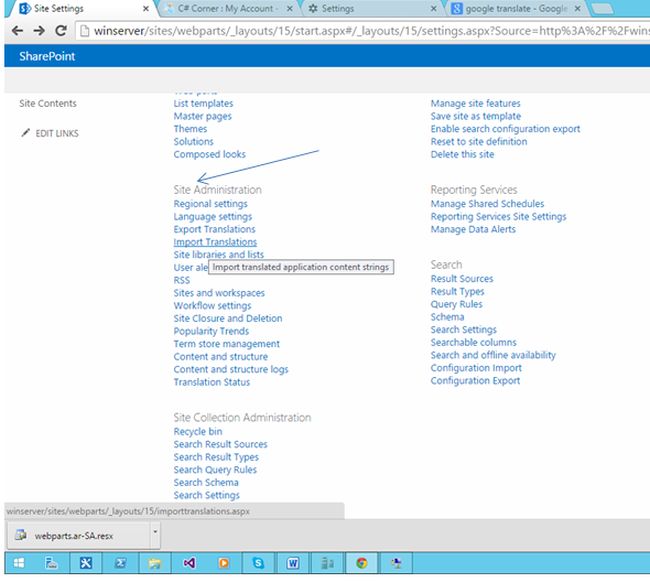Viewport: 650px width, 583px height.
Task: Click the EDIT LINKS text
Action: [57, 134]
